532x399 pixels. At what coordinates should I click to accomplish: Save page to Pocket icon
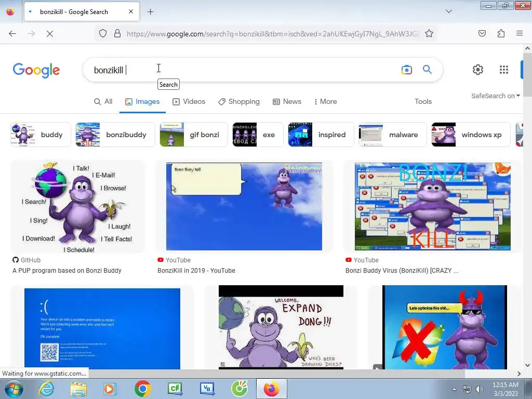coord(482,33)
